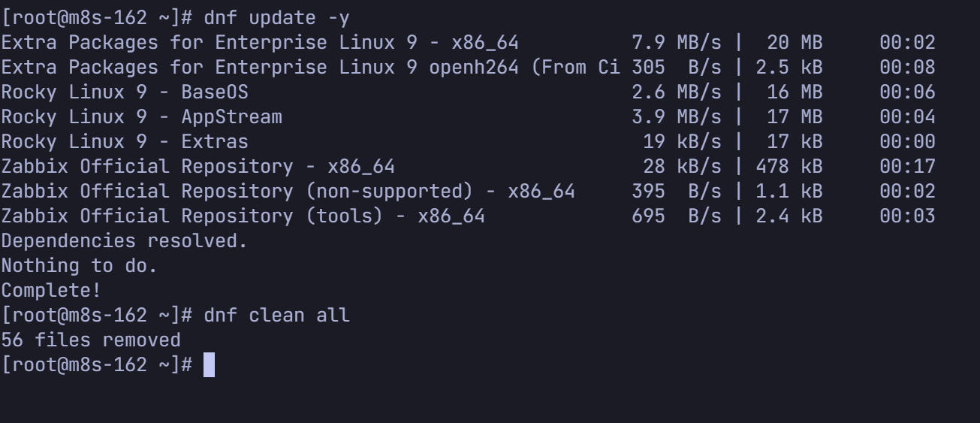Click the "Rocky Linux 9 - BaseOS" repository name
Screen dimensions: 980x423
[124, 92]
